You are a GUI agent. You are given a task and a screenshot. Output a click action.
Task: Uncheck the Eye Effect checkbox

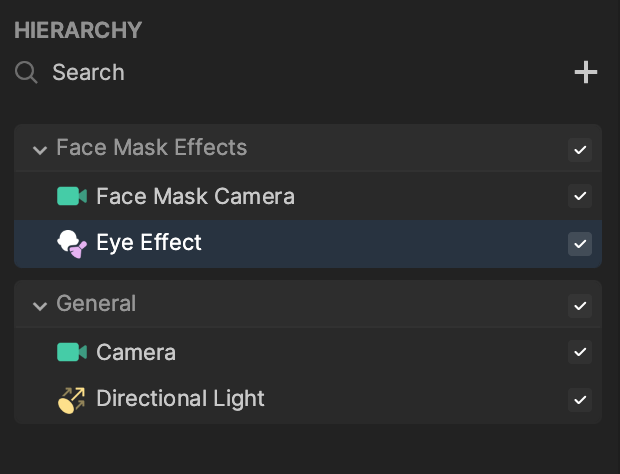tap(580, 244)
